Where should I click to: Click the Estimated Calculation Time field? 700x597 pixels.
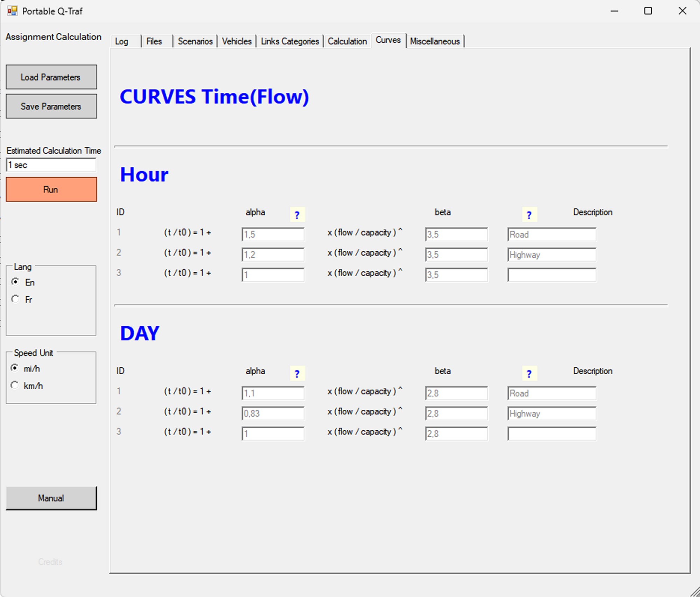click(x=51, y=165)
